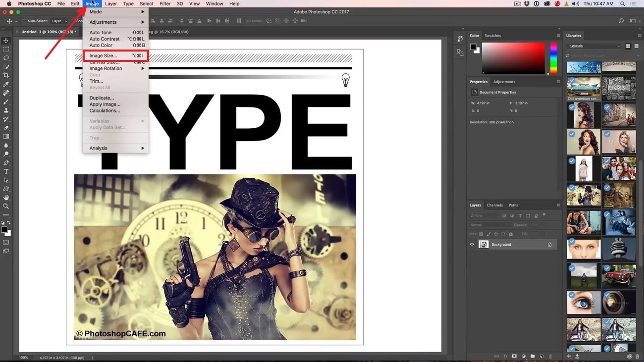Open the Filter menu in menu bar
The height and width of the screenshot is (362, 644).
(x=165, y=3)
